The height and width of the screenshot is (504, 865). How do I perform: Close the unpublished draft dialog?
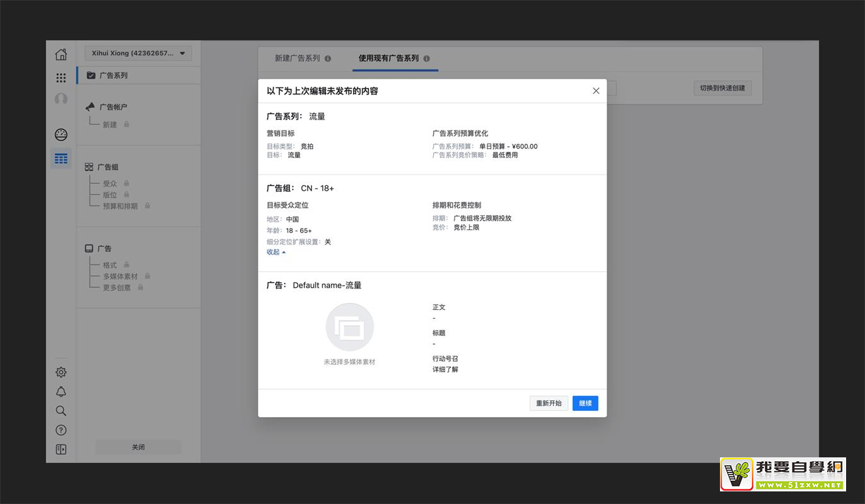pos(596,91)
